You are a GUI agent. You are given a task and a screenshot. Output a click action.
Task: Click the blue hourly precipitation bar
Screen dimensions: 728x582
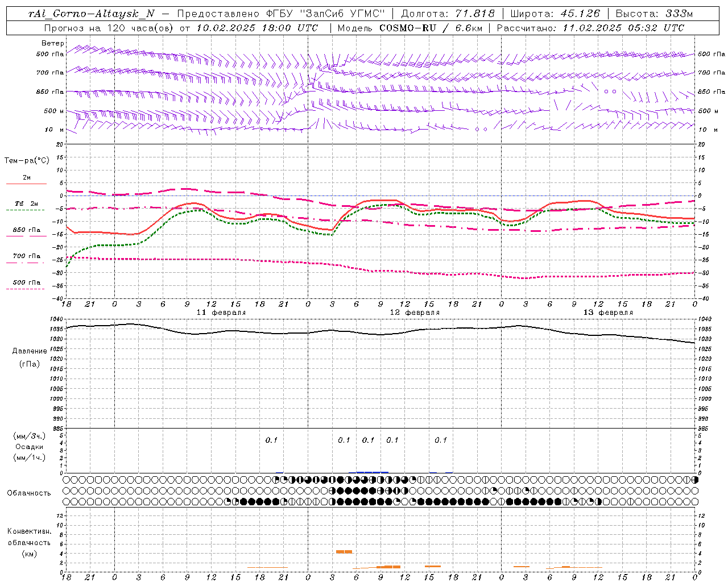tap(373, 472)
